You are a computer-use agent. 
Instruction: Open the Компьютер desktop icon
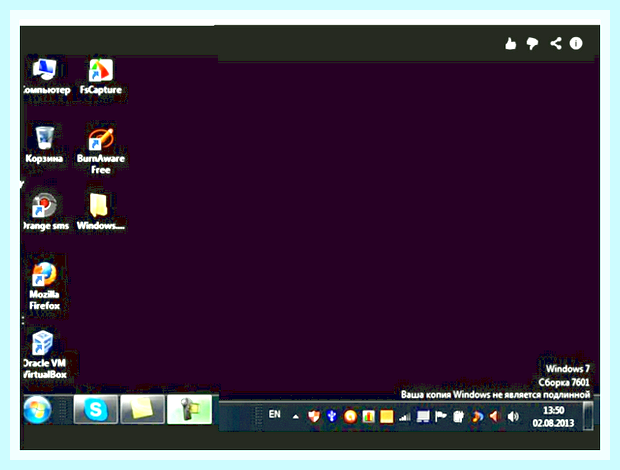coord(44,77)
